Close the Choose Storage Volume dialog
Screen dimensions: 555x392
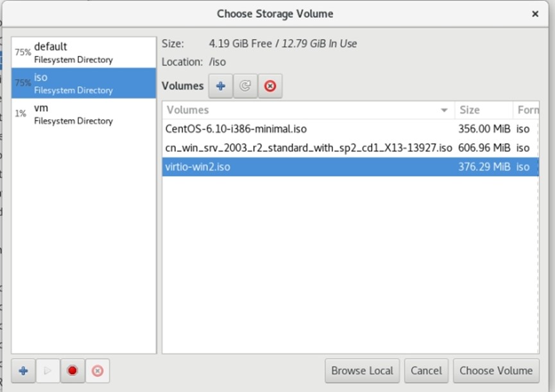535,13
